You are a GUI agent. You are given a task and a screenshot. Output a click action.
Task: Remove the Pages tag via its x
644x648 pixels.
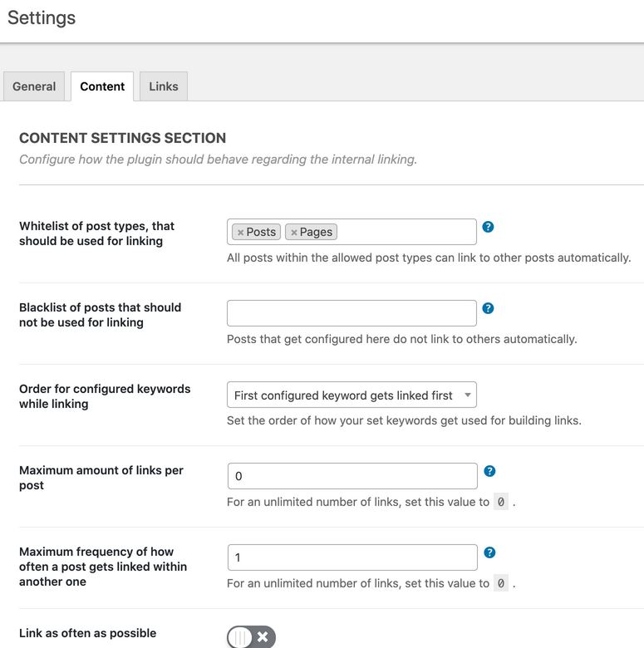click(294, 233)
